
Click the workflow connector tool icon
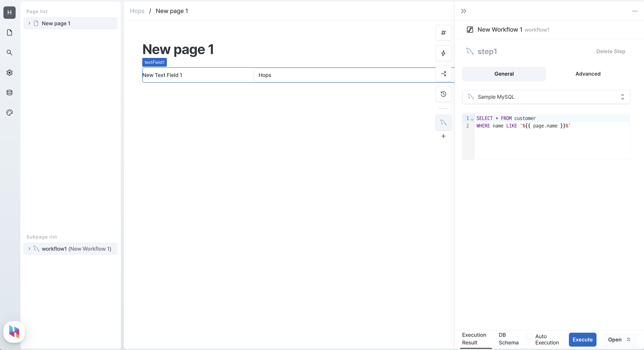tap(444, 74)
